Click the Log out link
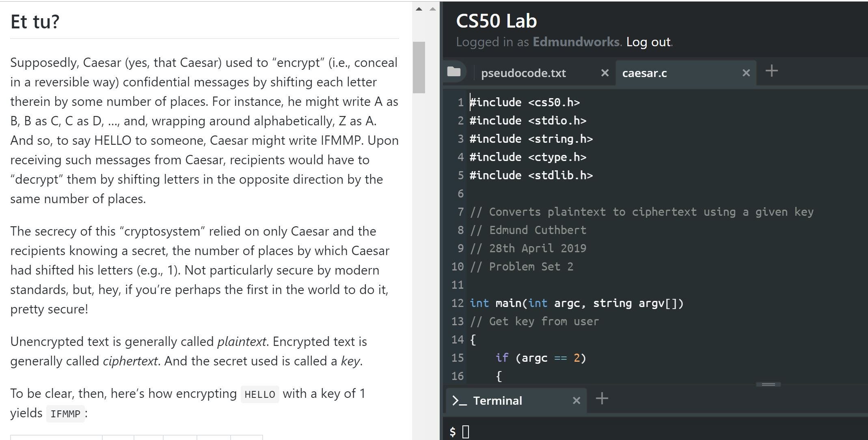Screen dimensions: 868x440 648,42
